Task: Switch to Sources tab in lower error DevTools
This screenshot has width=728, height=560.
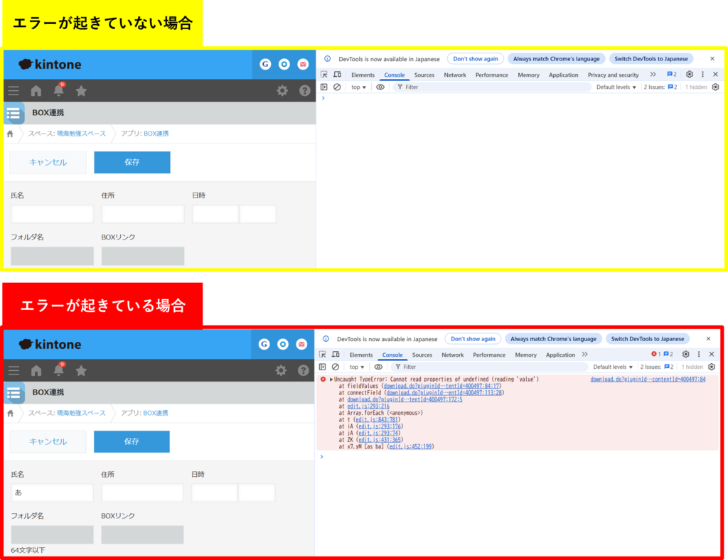Action: (422, 355)
